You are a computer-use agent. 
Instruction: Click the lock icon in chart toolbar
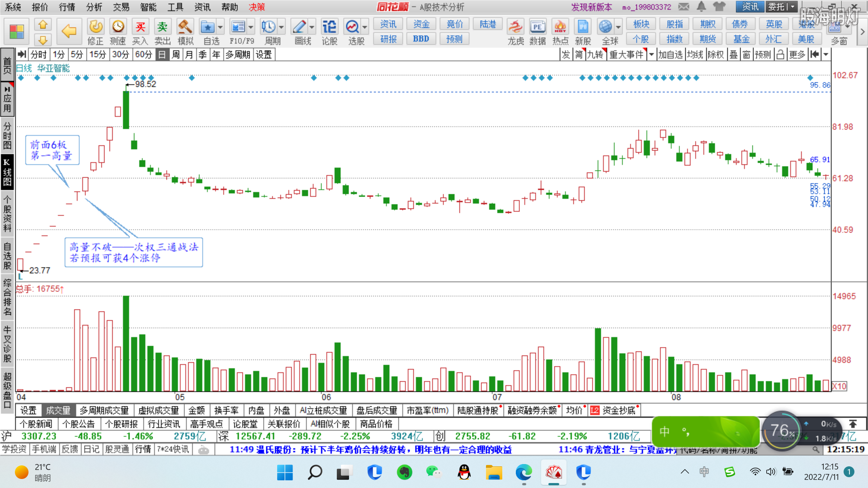click(780, 55)
